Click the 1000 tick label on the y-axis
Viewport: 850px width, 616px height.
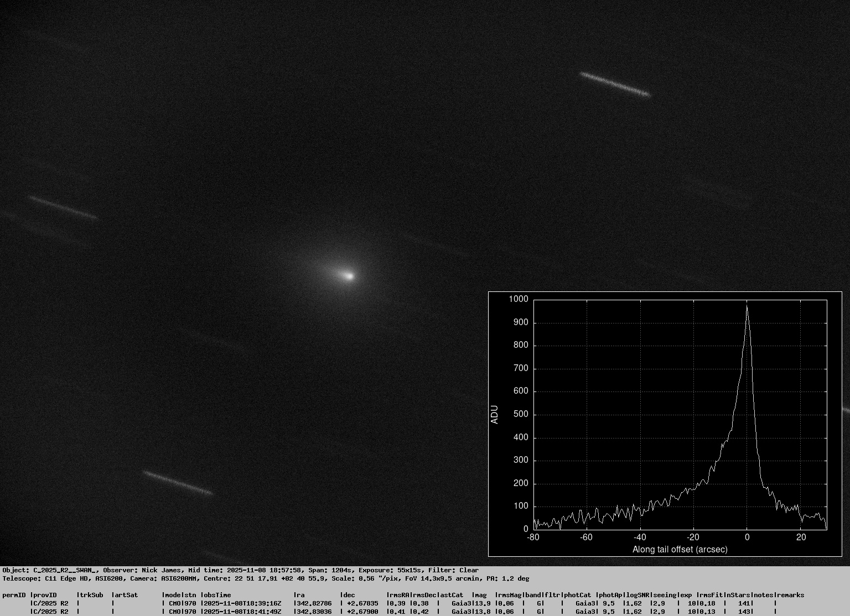coord(519,299)
